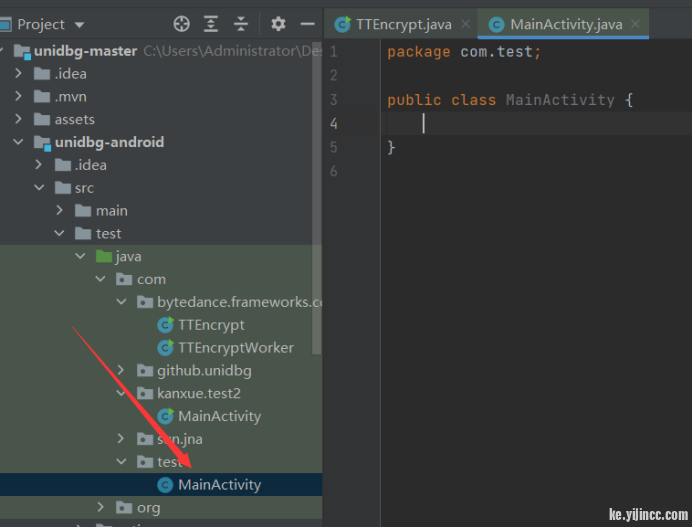
Task: Select the org package row
Action: 161,508
